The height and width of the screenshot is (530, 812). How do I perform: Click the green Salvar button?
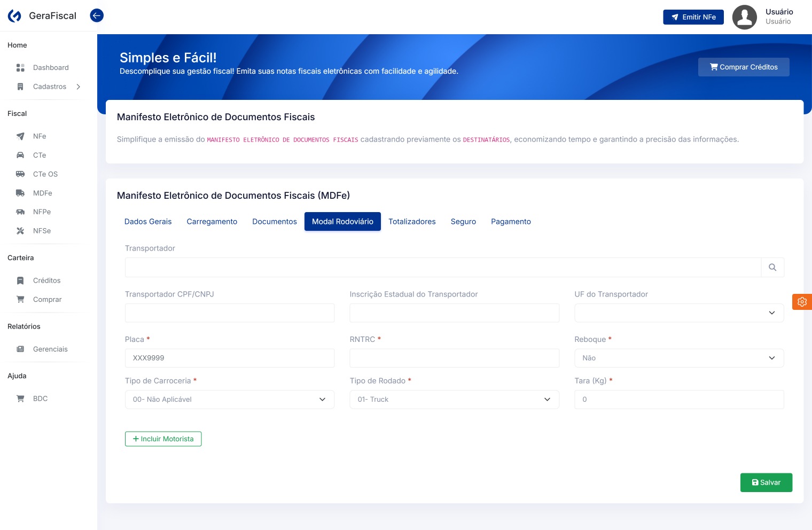click(x=766, y=482)
